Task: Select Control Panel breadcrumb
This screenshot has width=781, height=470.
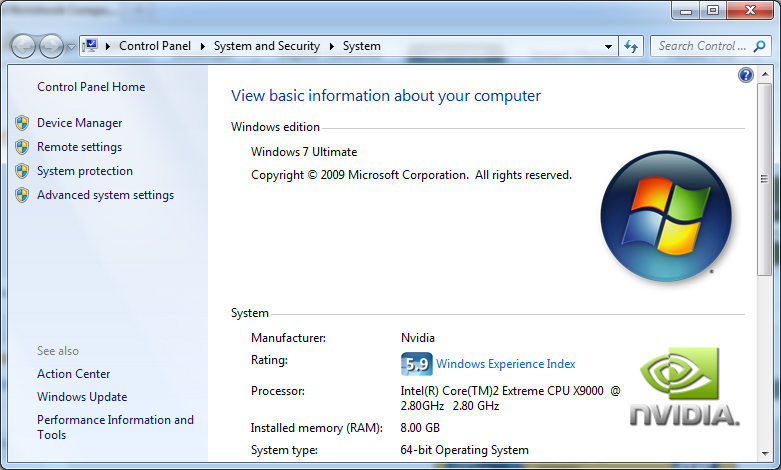Action: click(155, 46)
